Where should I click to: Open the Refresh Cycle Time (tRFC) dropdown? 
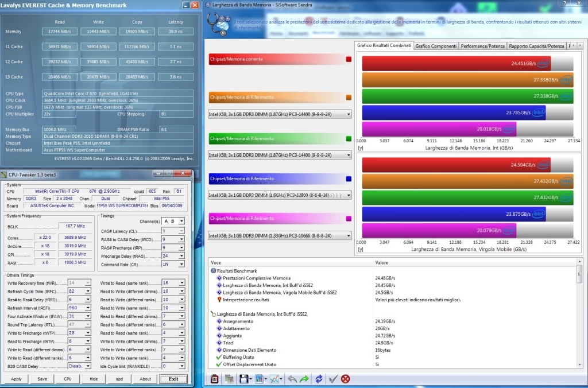[x=79, y=291]
